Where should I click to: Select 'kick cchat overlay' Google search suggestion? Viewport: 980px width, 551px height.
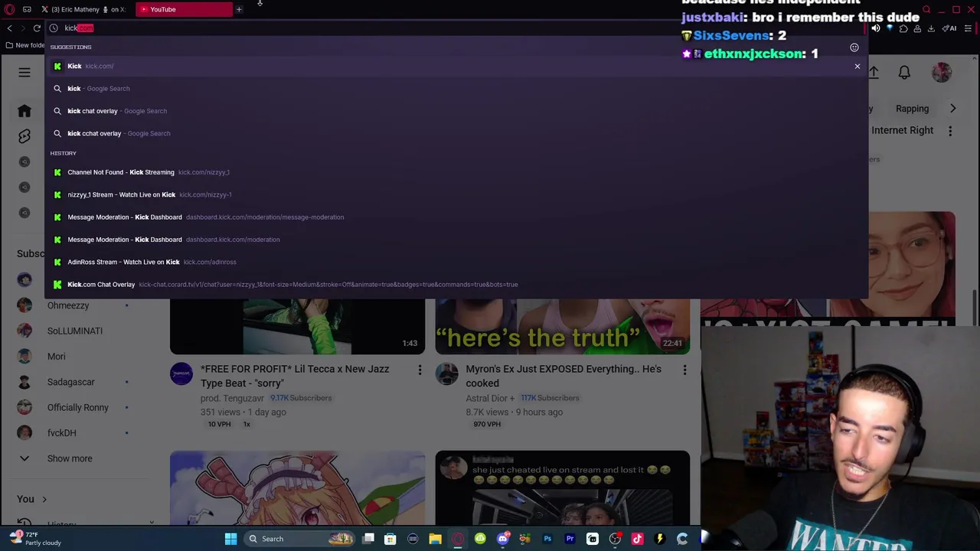click(456, 133)
